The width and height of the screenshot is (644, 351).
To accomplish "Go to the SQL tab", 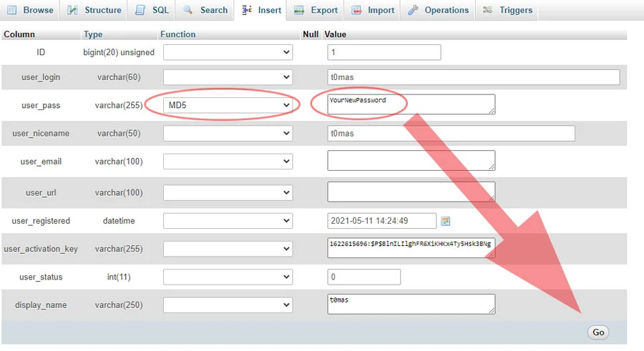I will pyautogui.click(x=152, y=10).
